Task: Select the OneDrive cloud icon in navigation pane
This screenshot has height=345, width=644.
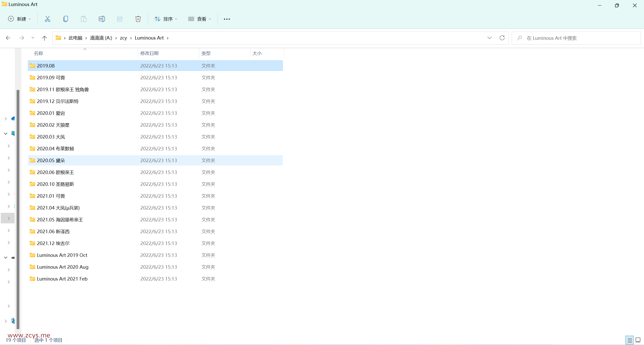Action: pos(13,119)
